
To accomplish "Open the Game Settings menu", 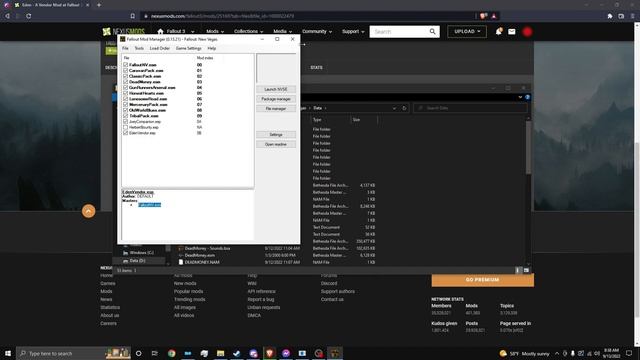I will pos(189,48).
